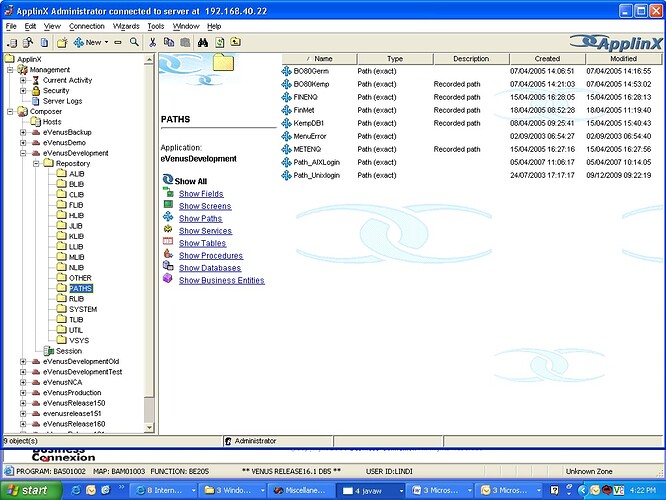
Task: Click the Show Screens link
Action: tap(205, 206)
